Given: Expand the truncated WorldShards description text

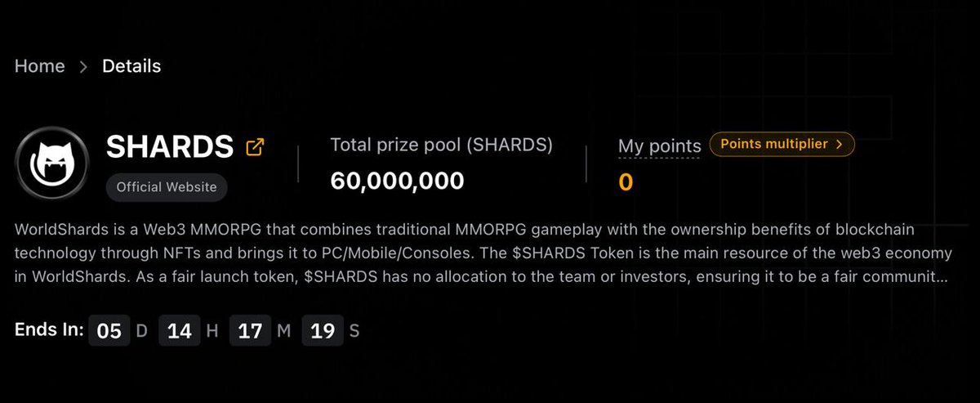Looking at the screenshot, I should coord(481,253).
